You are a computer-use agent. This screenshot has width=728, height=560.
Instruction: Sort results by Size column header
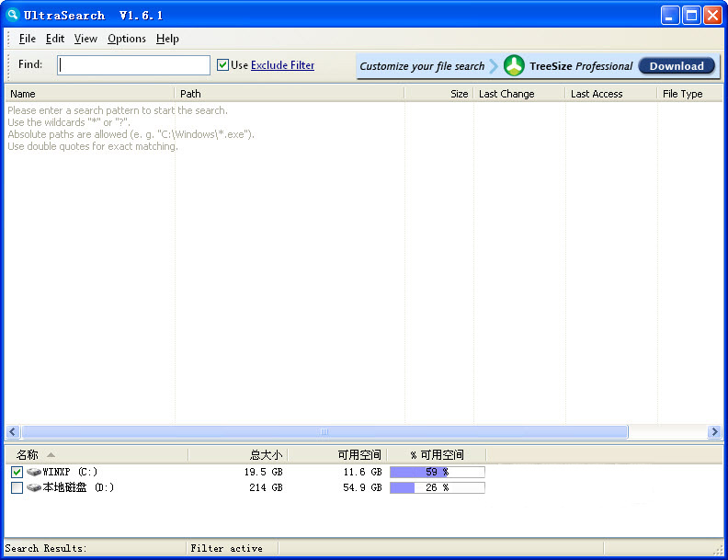pos(438,94)
